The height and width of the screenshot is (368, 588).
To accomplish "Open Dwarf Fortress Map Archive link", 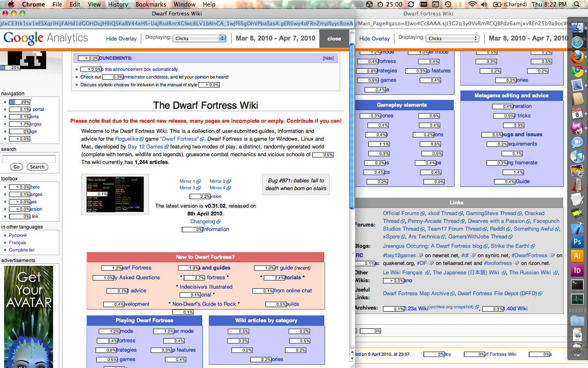I will [x=419, y=294].
